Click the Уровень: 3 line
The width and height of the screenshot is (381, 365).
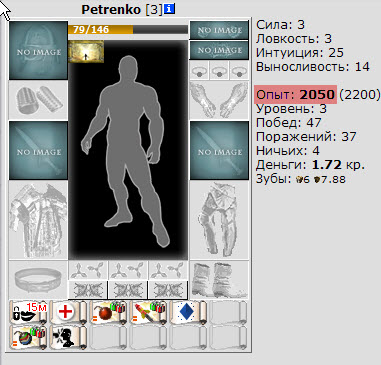coord(291,109)
